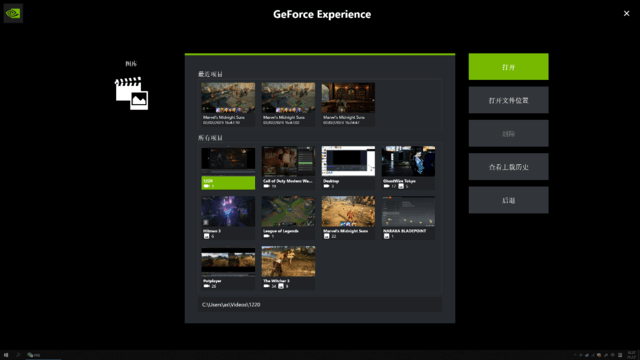Click the video camera icon under Potplayer
The width and height of the screenshot is (640, 360).
pyautogui.click(x=207, y=286)
